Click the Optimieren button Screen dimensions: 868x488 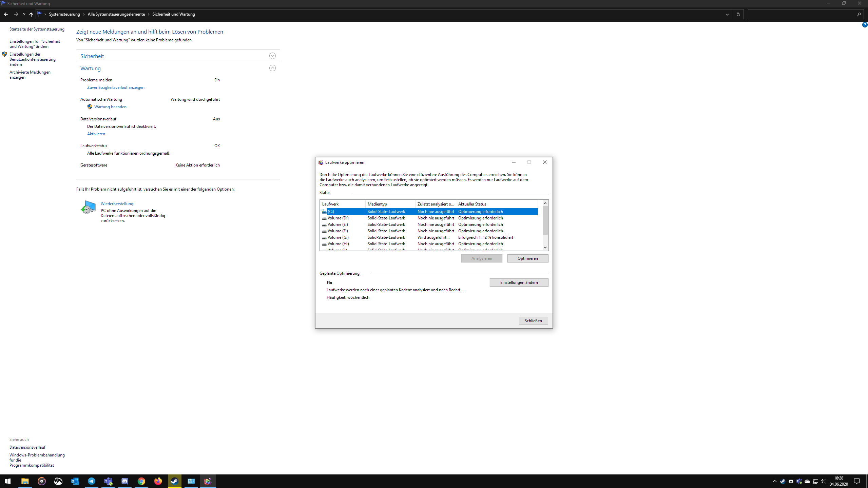(527, 258)
